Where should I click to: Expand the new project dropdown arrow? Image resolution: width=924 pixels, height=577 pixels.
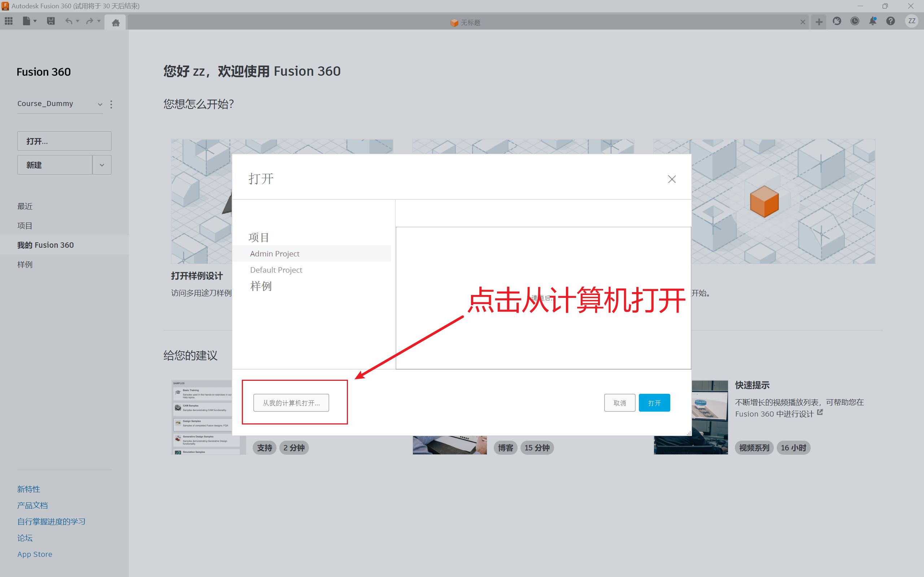103,164
